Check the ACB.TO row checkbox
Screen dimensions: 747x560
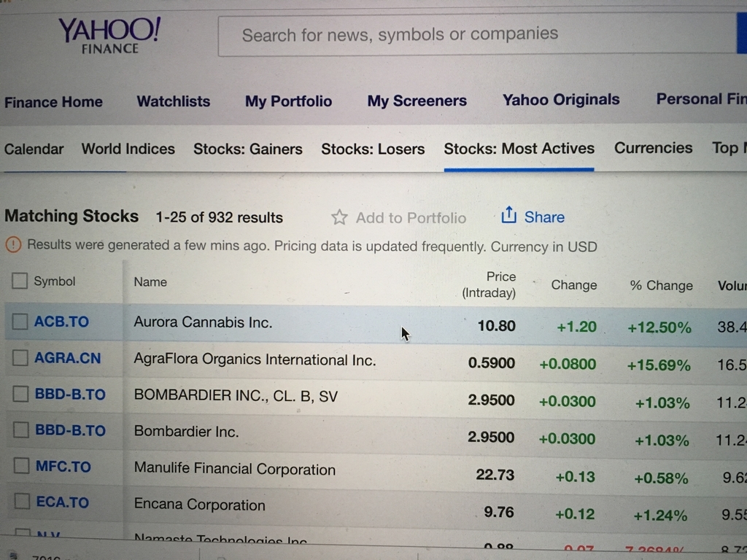(x=20, y=322)
